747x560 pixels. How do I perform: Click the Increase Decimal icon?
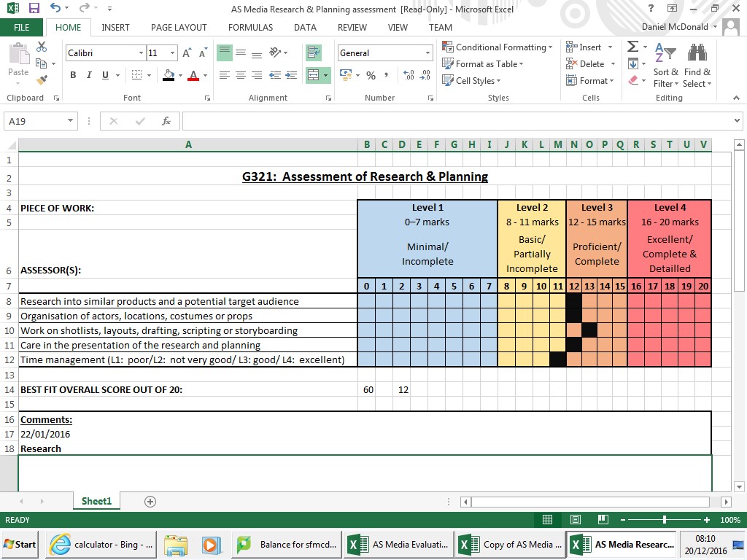point(409,75)
